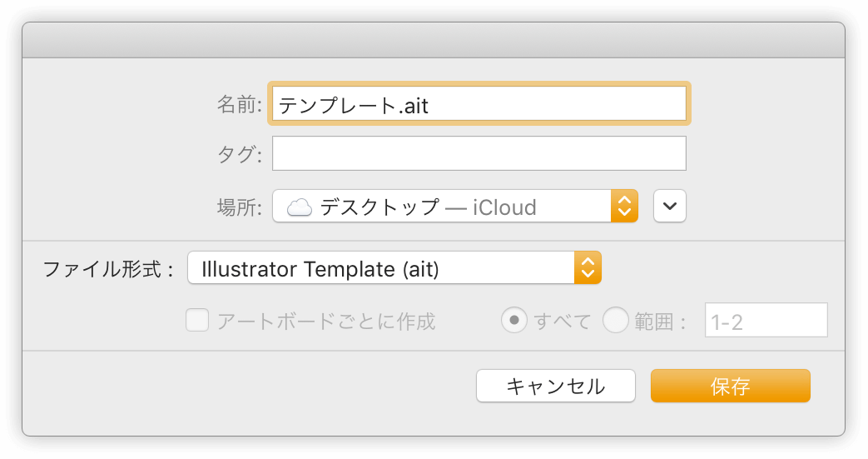Screen dimensions: 868x459
Task: Open the ファイル形式 Illustrator Template (ait) dropdown
Action: tap(394, 267)
